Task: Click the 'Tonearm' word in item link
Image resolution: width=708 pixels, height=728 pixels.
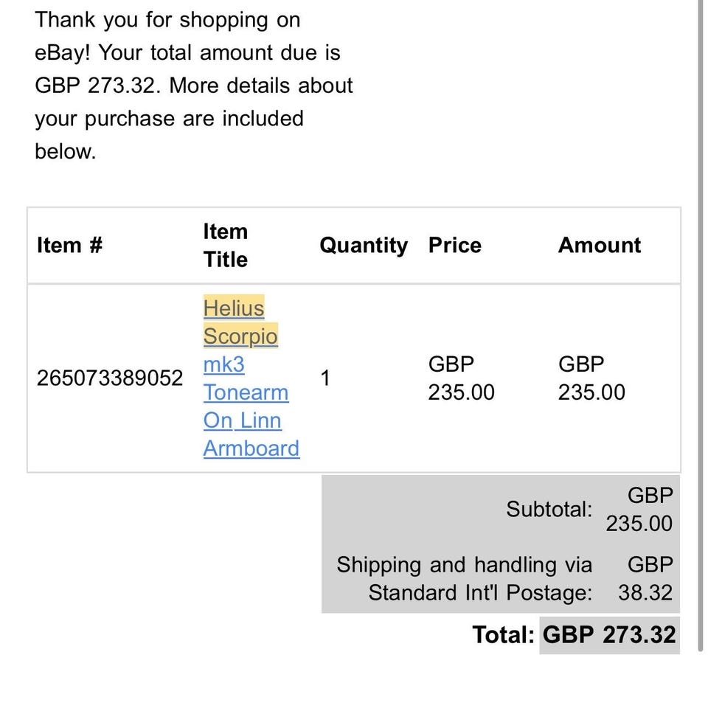Action: 246,392
